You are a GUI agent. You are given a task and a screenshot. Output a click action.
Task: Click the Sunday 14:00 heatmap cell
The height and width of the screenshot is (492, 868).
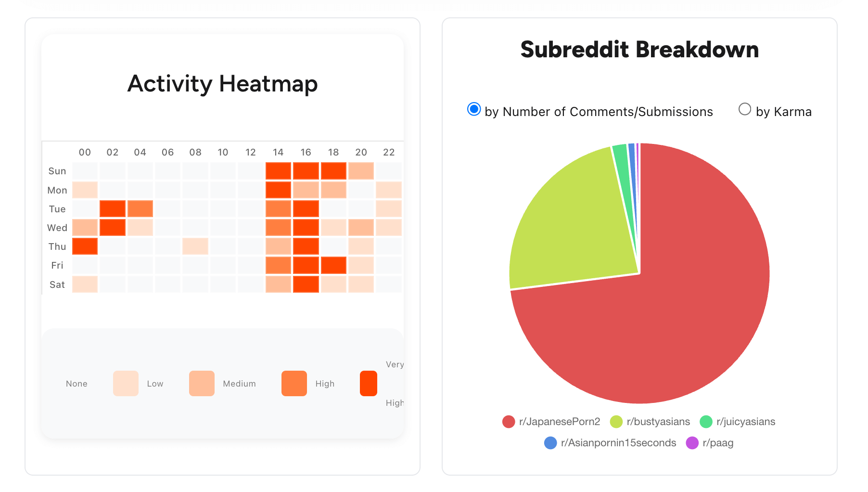coord(278,171)
